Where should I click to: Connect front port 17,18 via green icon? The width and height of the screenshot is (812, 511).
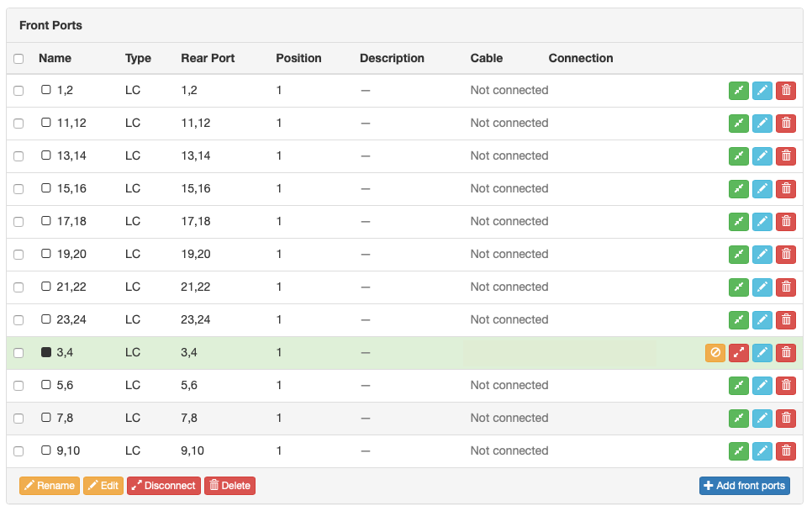[739, 222]
